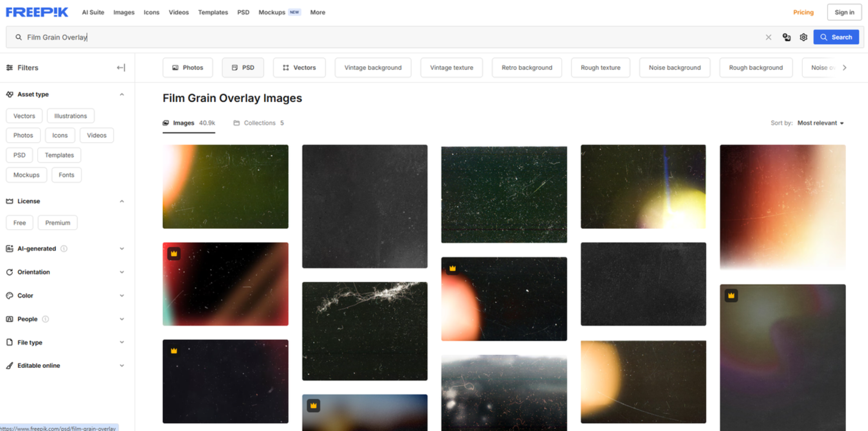Open the white dust fibers texture thumbnail
The image size is (868, 431).
tap(365, 331)
